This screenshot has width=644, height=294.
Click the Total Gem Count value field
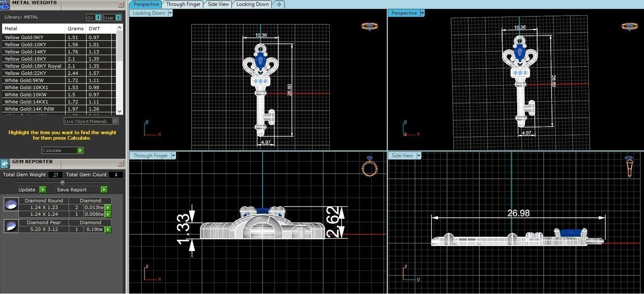coord(116,175)
